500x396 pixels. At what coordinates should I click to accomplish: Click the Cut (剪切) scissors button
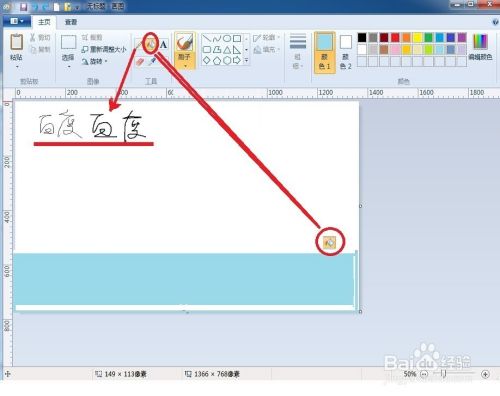tap(40, 37)
